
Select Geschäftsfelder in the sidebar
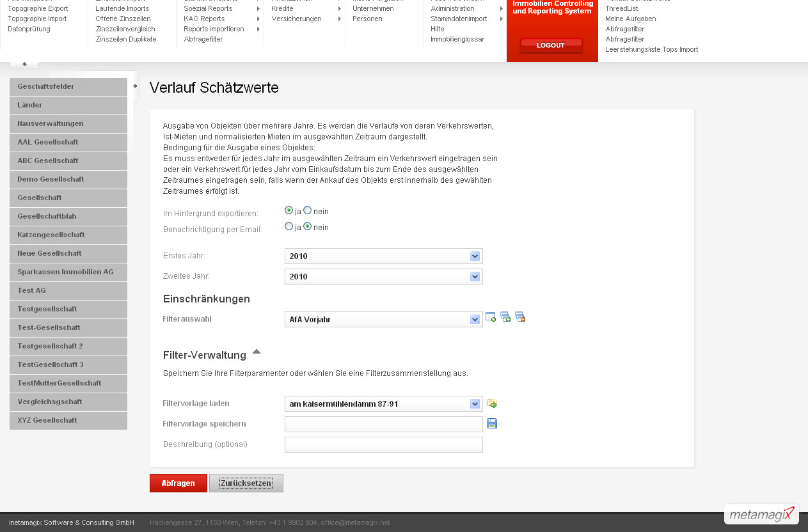coord(68,86)
